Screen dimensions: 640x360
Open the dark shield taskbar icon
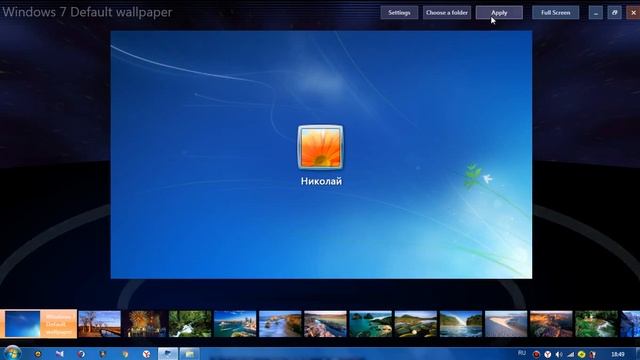103,354
